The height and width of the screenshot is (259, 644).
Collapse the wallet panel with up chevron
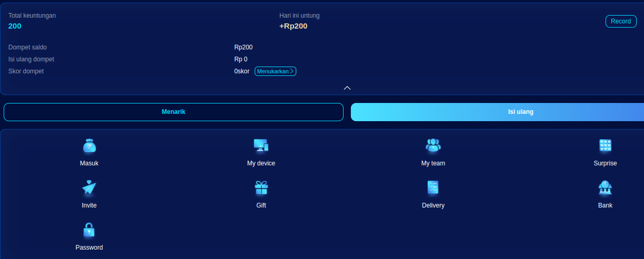point(347,87)
